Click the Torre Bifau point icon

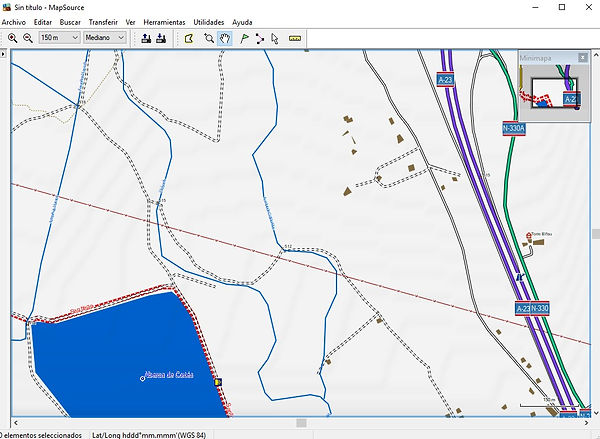tap(529, 236)
